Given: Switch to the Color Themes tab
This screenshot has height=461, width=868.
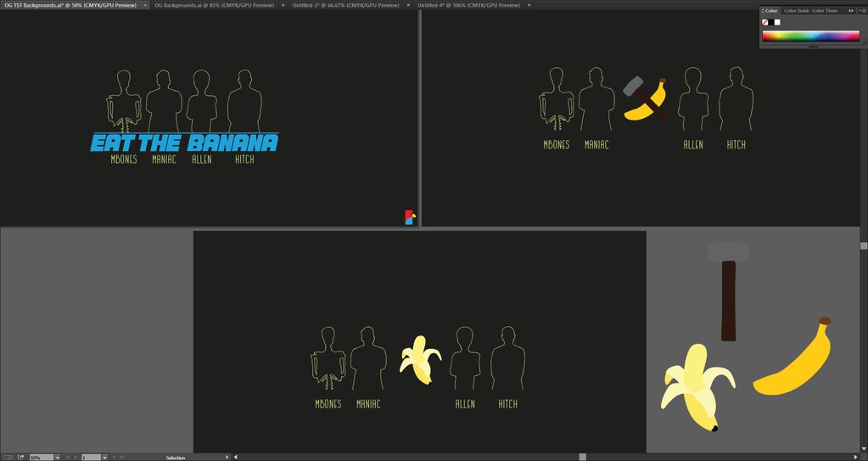Looking at the screenshot, I should 825,10.
